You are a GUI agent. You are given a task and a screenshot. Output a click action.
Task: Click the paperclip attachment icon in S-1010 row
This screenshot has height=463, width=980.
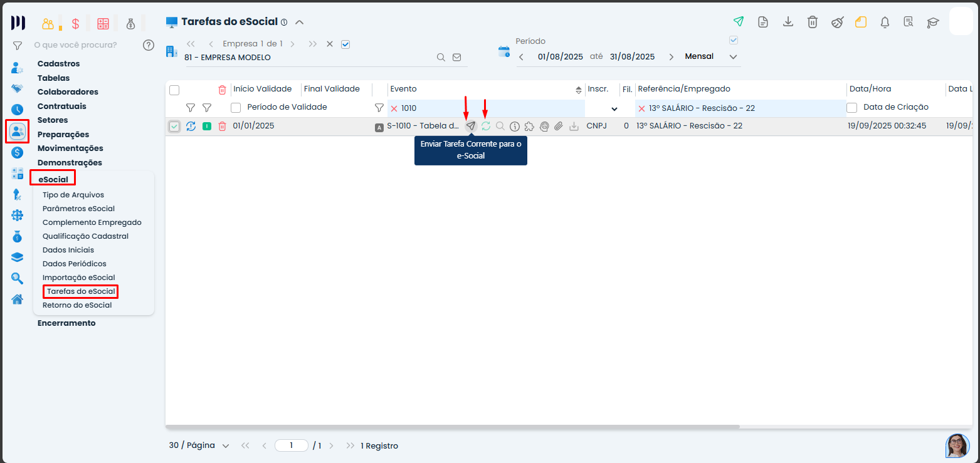(x=559, y=126)
